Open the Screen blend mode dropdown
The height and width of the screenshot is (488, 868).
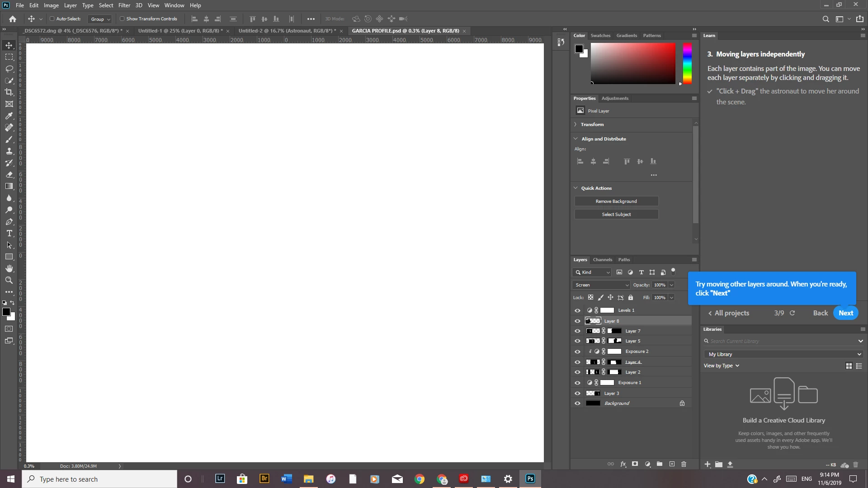click(x=601, y=285)
